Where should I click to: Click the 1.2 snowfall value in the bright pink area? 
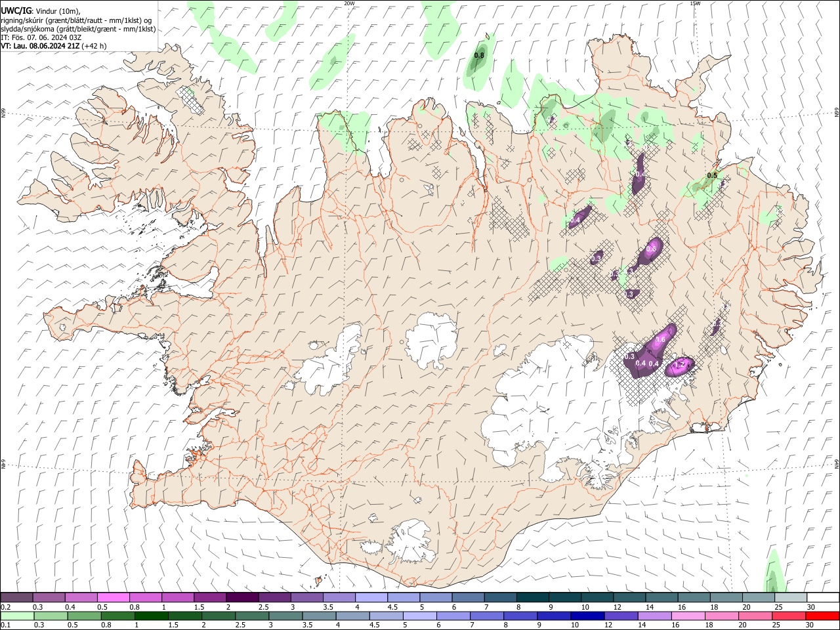click(x=681, y=364)
